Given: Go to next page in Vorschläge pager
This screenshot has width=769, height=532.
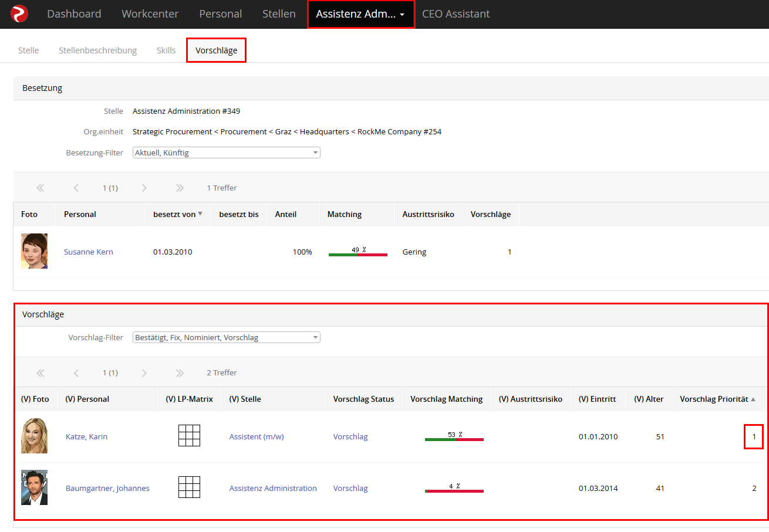Looking at the screenshot, I should (x=144, y=372).
